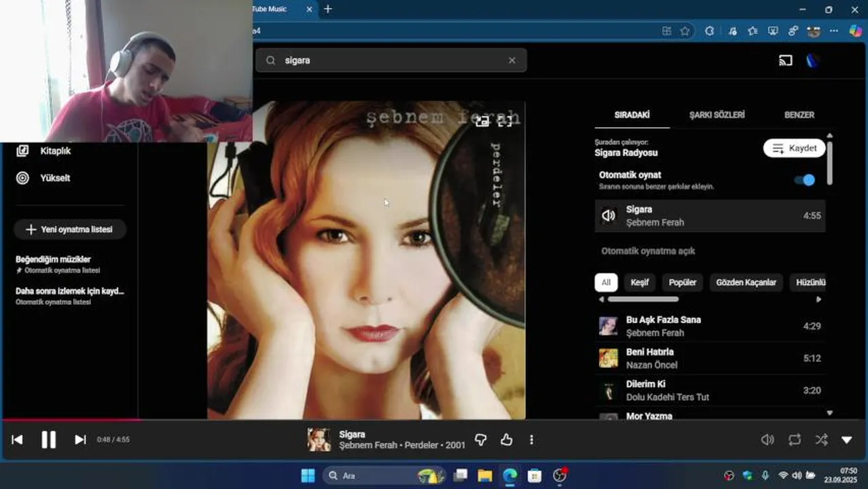Screen dimensions: 868x489
Task: Open the Edge favorites list icon
Action: tap(753, 31)
